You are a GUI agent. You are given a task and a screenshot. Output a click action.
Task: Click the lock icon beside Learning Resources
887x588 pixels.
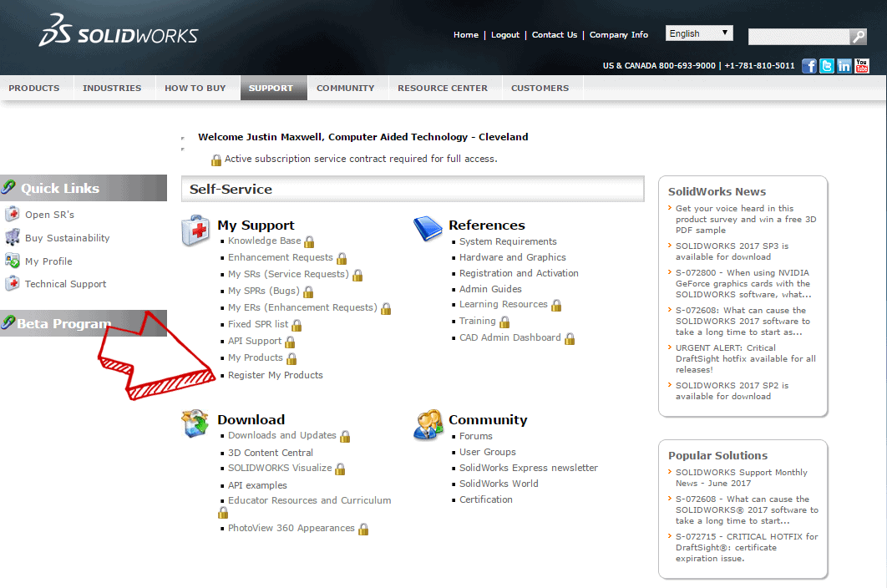[x=556, y=306]
